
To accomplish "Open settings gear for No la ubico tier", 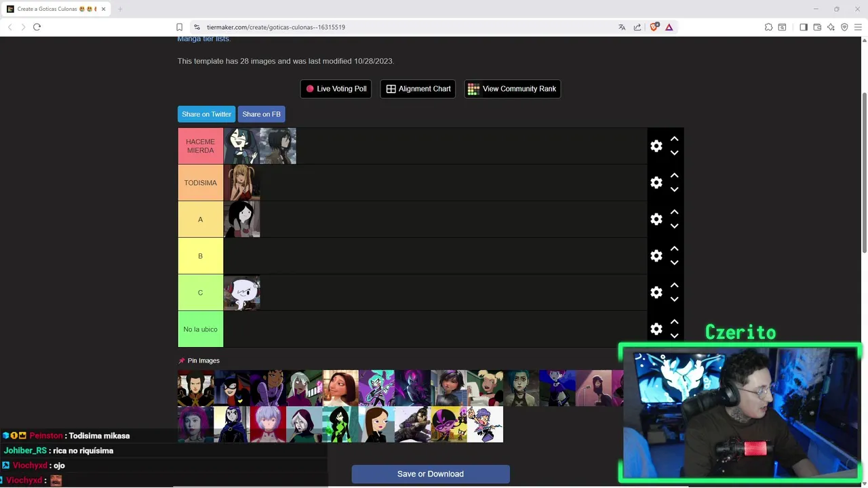I will click(x=656, y=329).
